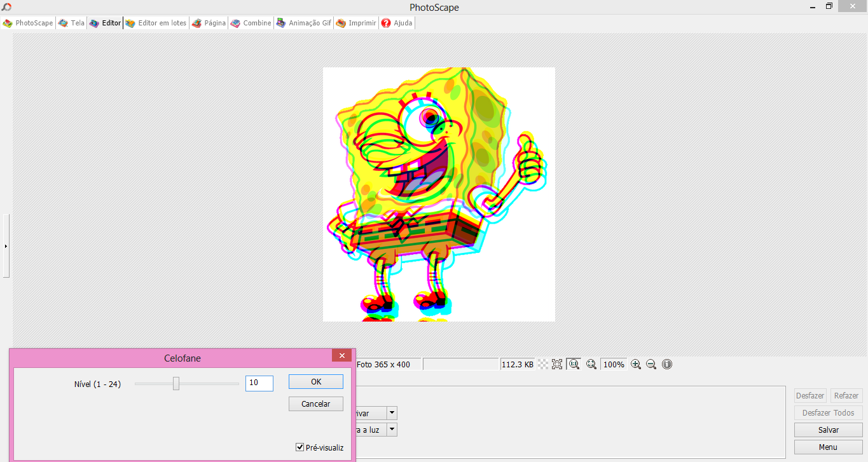Viewport: 868px width, 462px height.
Task: Open the Ajuda help tab
Action: [397, 23]
